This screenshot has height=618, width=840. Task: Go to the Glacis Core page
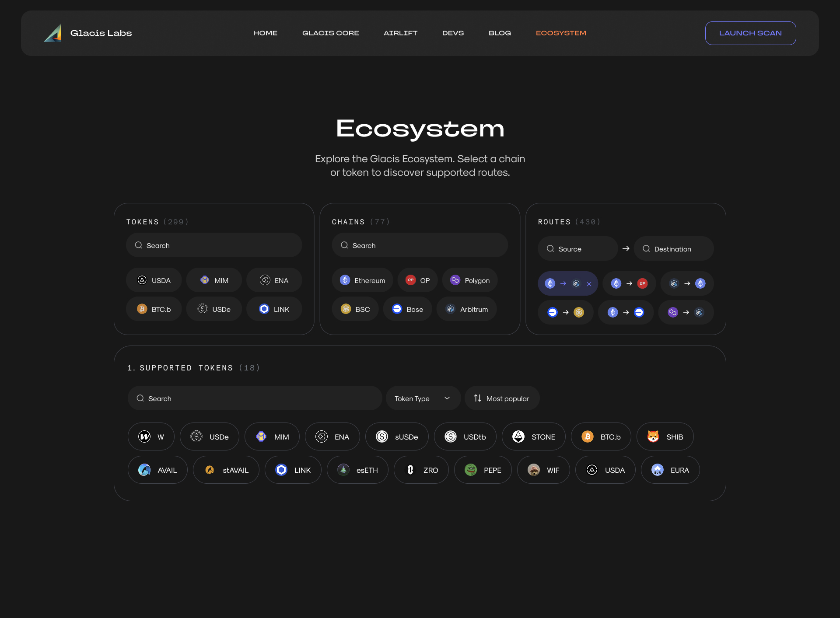pyautogui.click(x=330, y=33)
